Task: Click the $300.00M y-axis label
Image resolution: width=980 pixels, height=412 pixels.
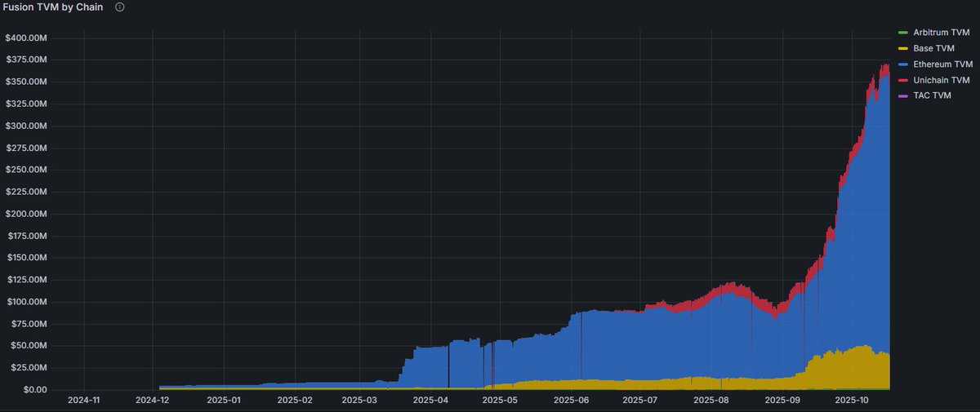Action: 26,126
